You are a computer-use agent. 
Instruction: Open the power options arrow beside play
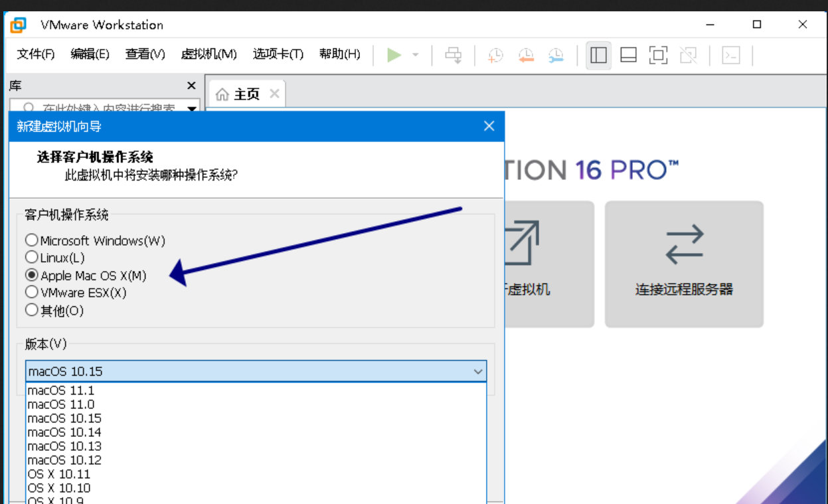(416, 54)
